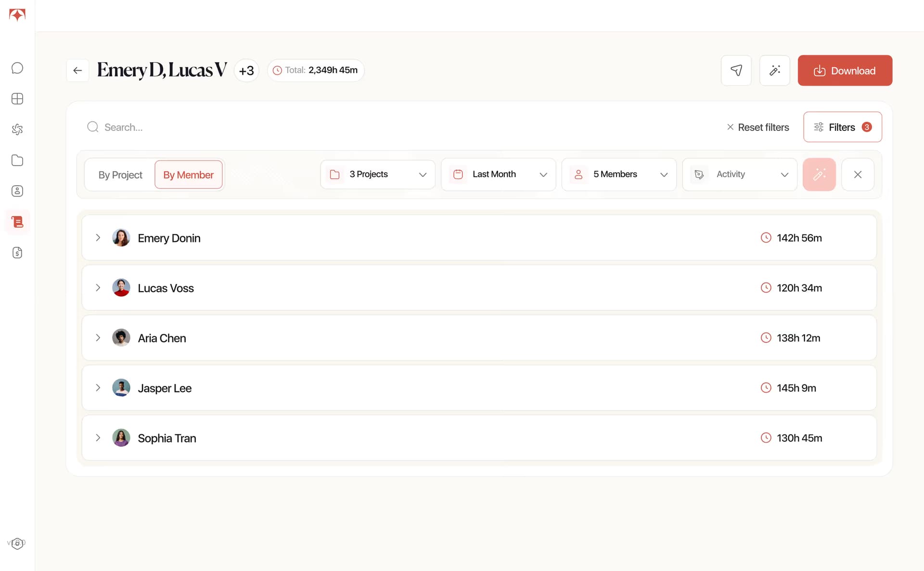Focus the Search field
Image resolution: width=924 pixels, height=571 pixels.
399,127
